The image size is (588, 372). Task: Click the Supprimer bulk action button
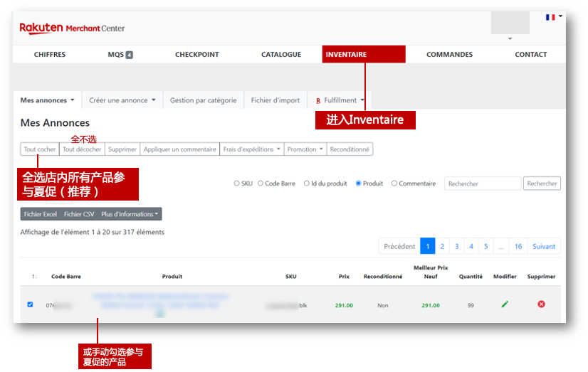pos(122,149)
